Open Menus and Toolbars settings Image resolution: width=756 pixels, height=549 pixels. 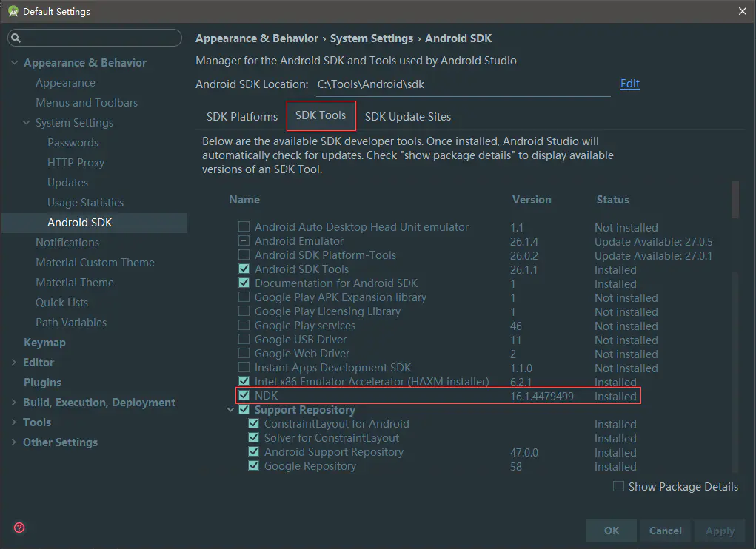coord(87,103)
